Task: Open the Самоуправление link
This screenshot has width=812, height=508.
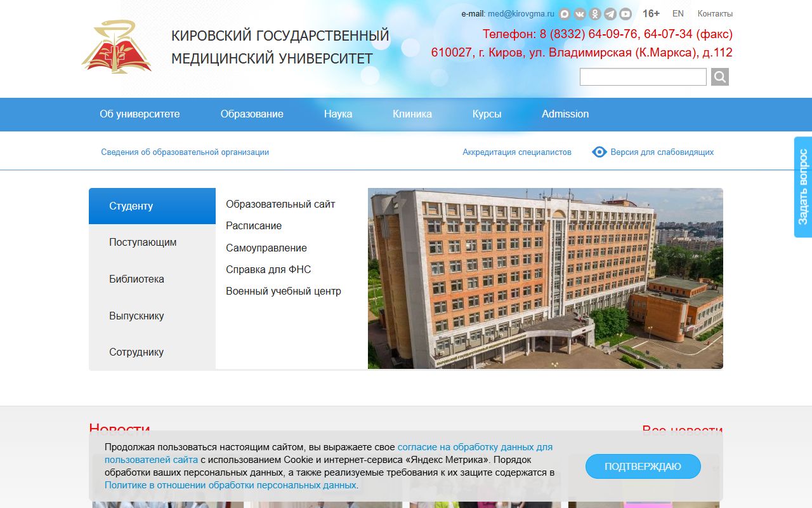Action: [x=266, y=248]
